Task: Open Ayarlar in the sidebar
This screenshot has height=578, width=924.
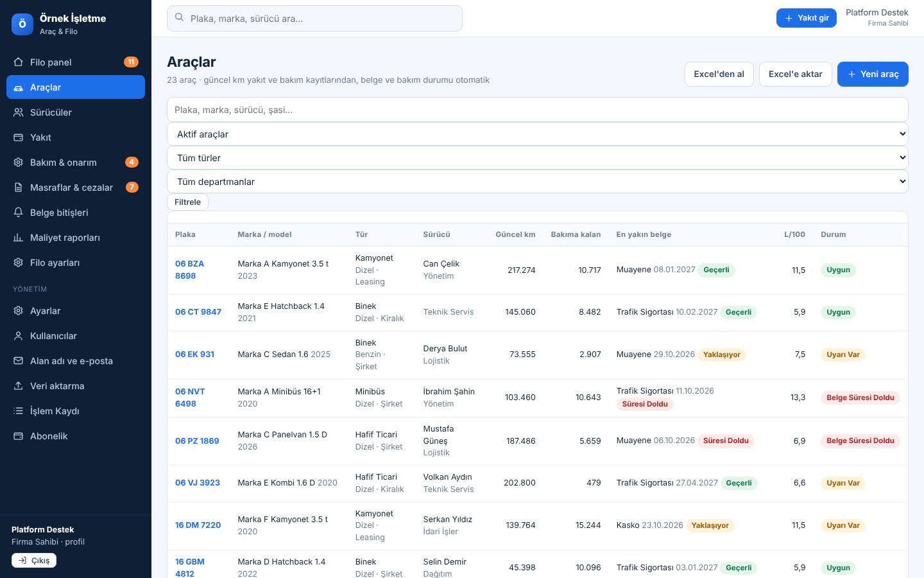Action: (x=76, y=311)
